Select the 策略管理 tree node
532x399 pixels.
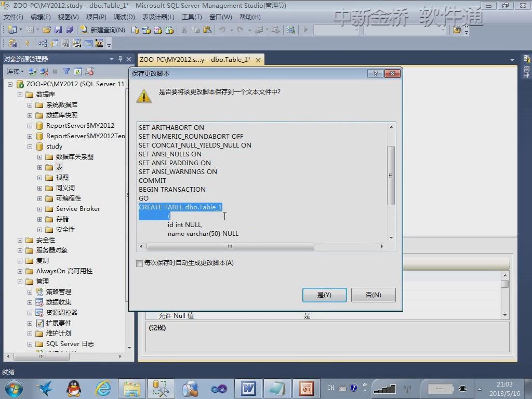click(59, 292)
